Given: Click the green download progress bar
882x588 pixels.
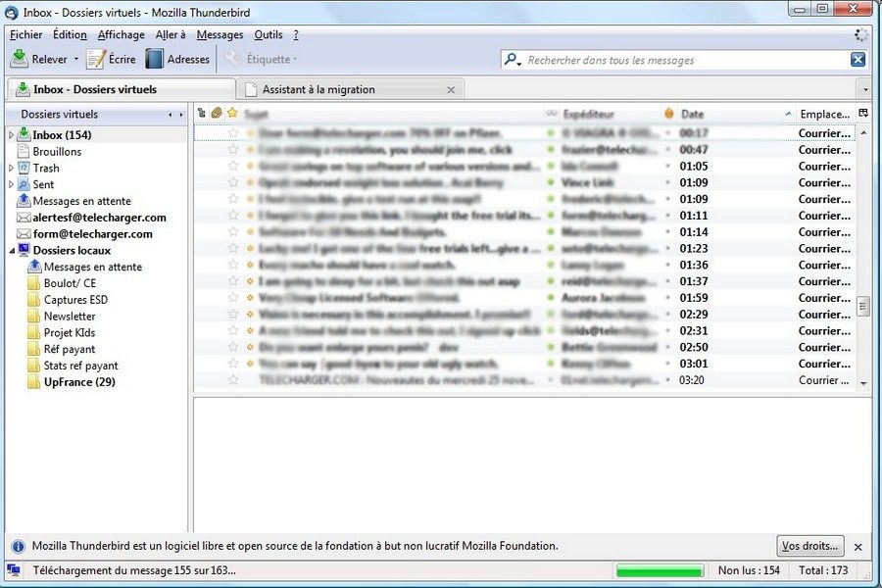Looking at the screenshot, I should [x=659, y=570].
